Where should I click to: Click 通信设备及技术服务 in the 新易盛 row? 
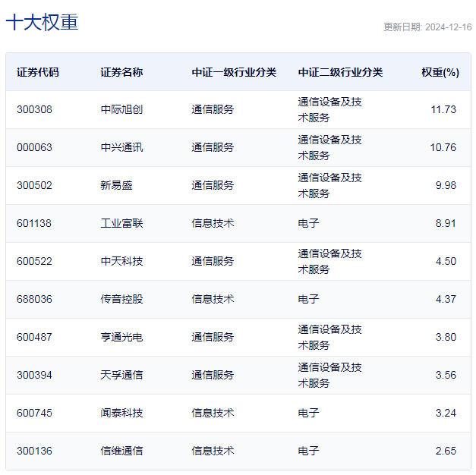(x=329, y=185)
